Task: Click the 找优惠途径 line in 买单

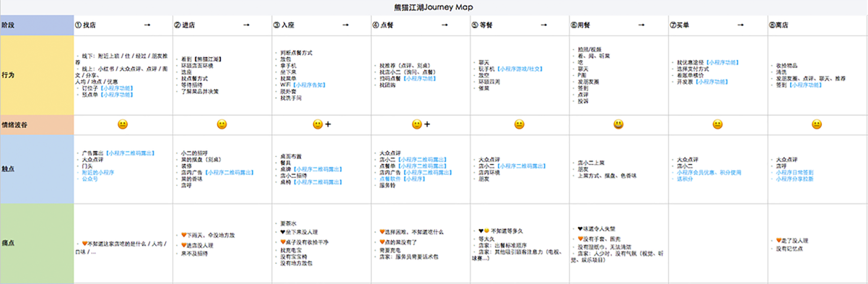Action: pyautogui.click(x=709, y=62)
